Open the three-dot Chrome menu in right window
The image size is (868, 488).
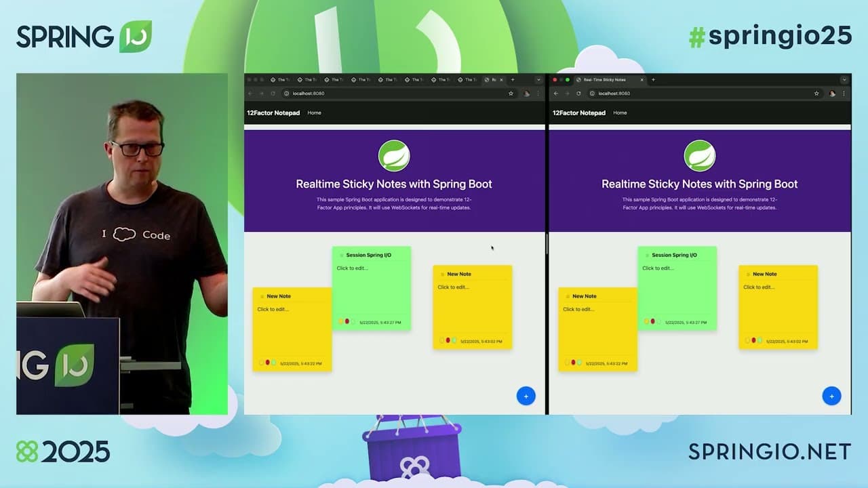tap(844, 94)
